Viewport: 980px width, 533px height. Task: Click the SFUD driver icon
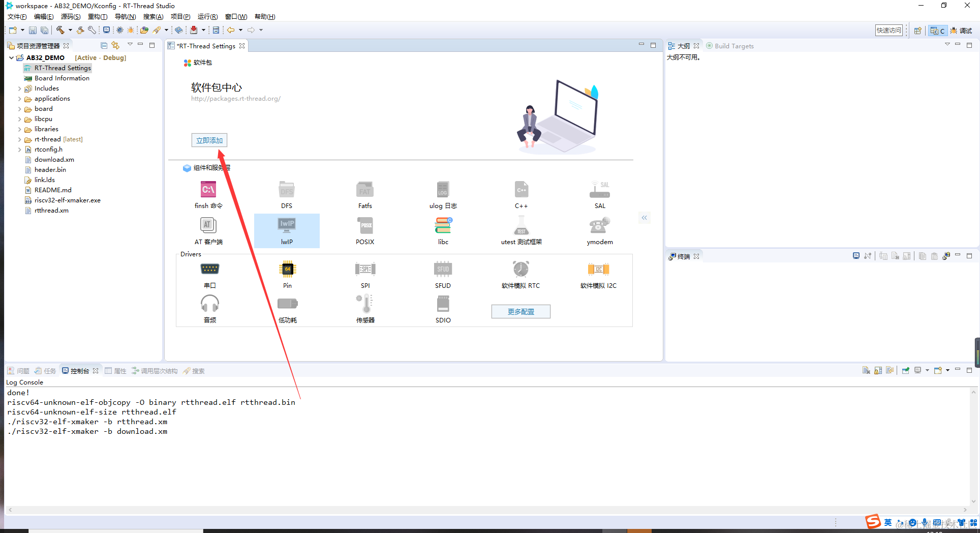(x=443, y=269)
